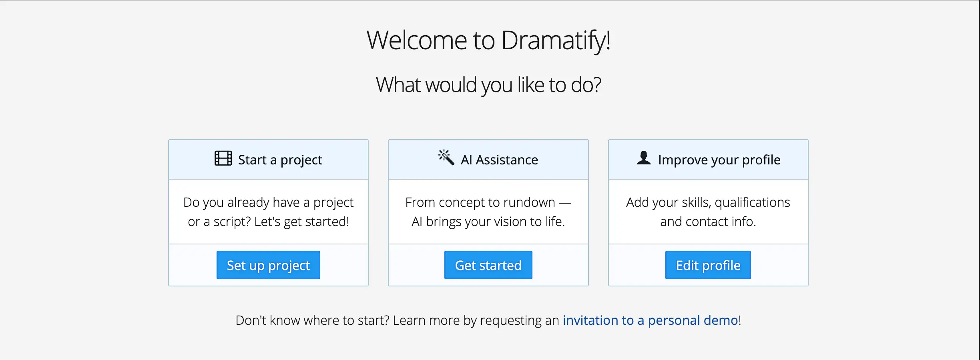Click the AI Assistance header title
Image resolution: width=980 pixels, height=360 pixels.
pos(499,160)
